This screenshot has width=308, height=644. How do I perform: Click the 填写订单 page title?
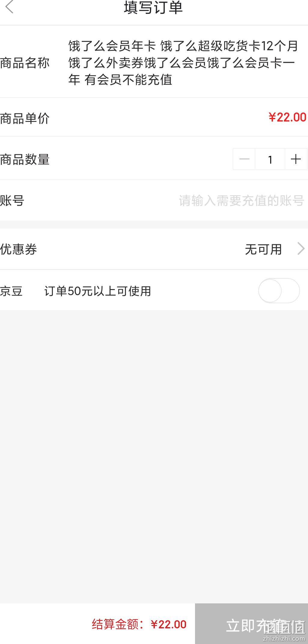tap(154, 8)
